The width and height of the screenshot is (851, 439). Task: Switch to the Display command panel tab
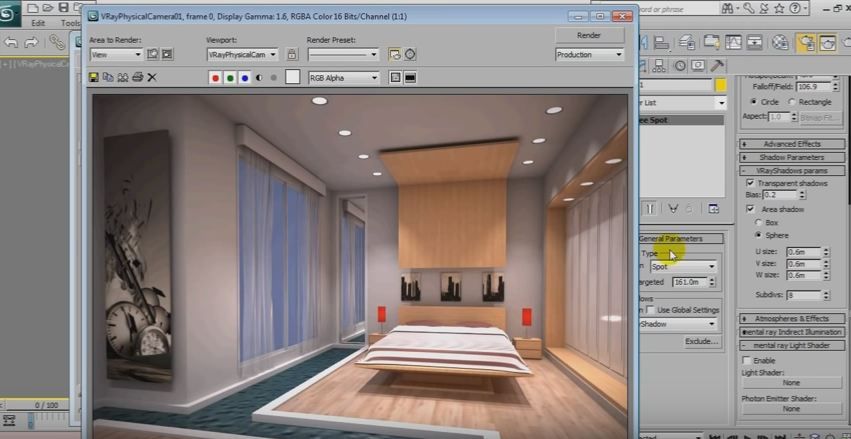698,66
